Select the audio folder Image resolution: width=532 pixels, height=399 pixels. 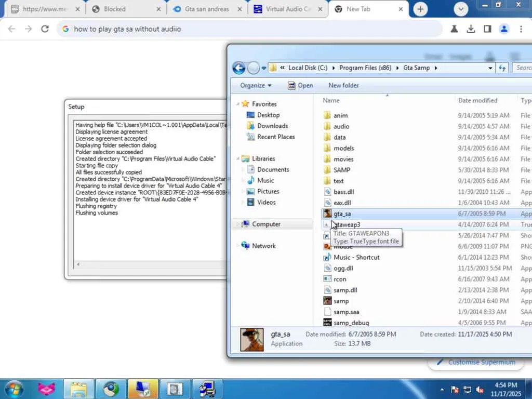pyautogui.click(x=341, y=127)
